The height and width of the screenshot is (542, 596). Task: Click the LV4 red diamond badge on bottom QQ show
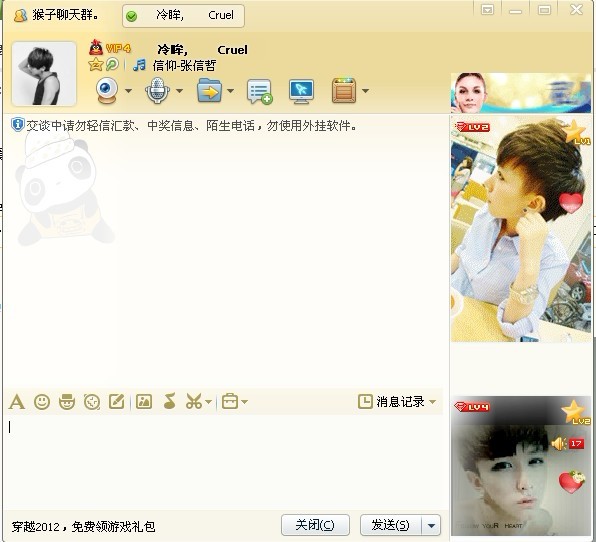tap(472, 407)
